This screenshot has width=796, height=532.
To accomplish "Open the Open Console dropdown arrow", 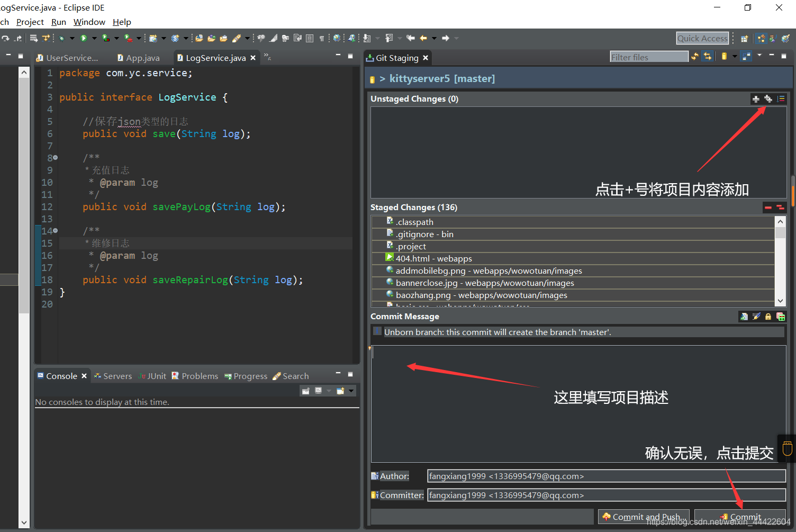I will pyautogui.click(x=351, y=391).
